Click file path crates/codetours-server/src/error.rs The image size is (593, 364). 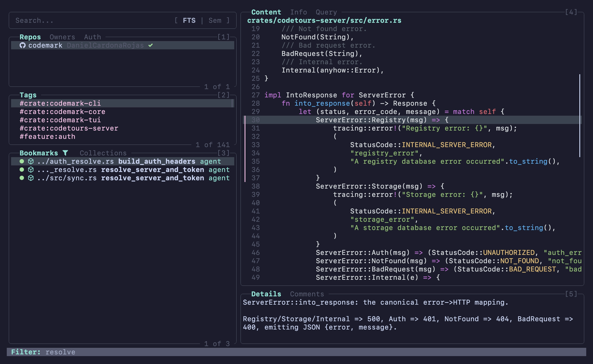point(324,21)
